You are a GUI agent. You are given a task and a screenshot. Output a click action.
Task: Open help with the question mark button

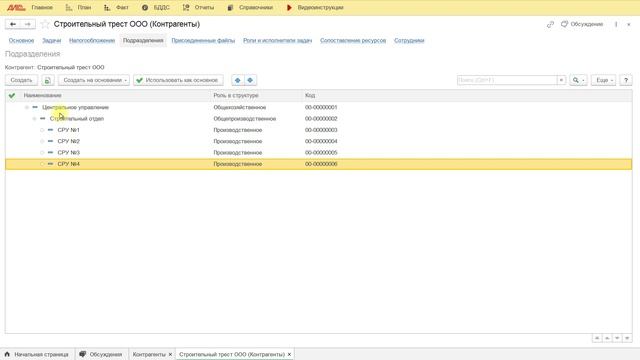point(626,80)
